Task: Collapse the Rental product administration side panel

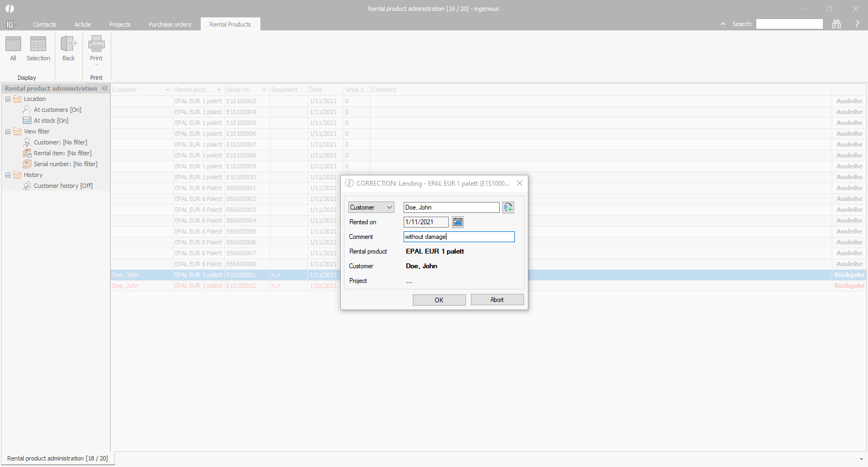Action: click(105, 89)
